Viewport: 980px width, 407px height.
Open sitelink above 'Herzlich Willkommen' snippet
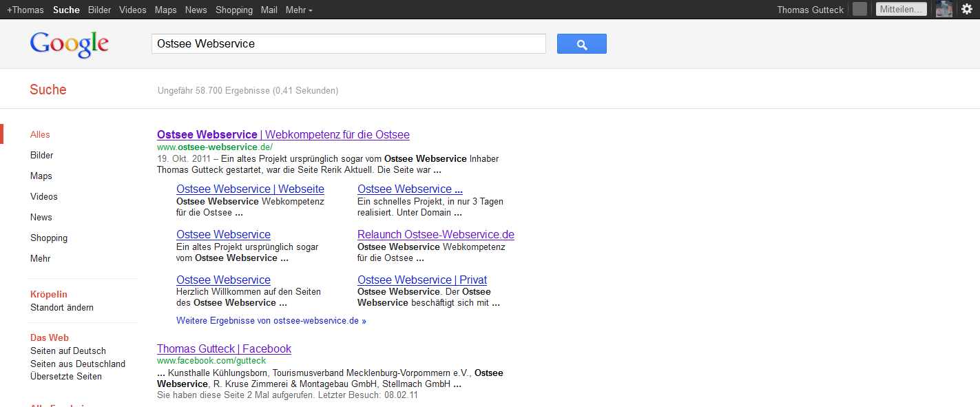tap(223, 280)
